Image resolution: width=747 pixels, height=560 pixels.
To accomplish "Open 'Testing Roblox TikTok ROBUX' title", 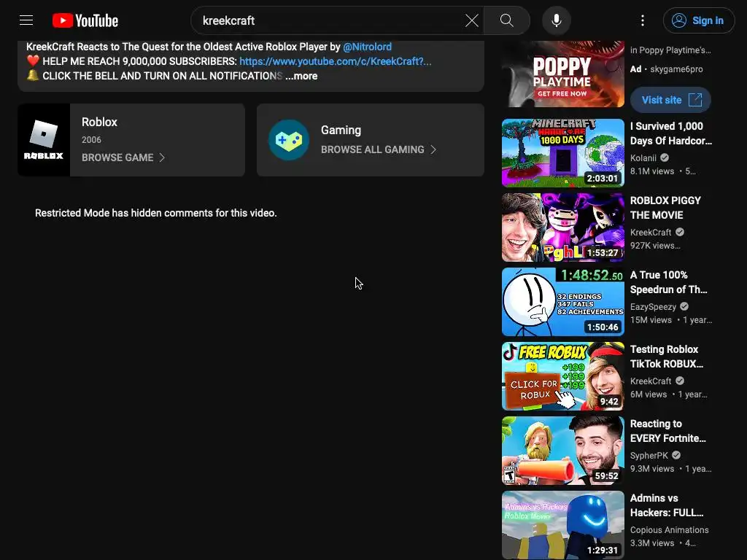I will (x=667, y=356).
